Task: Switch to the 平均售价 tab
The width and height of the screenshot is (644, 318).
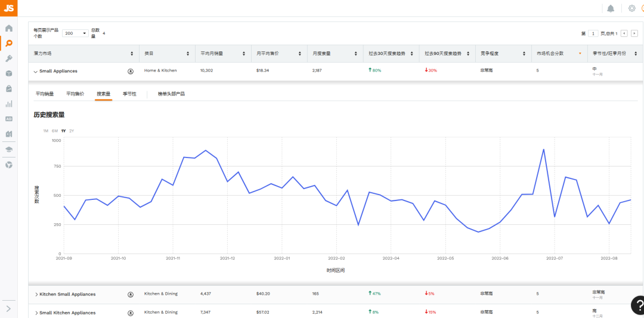Action: (x=75, y=94)
